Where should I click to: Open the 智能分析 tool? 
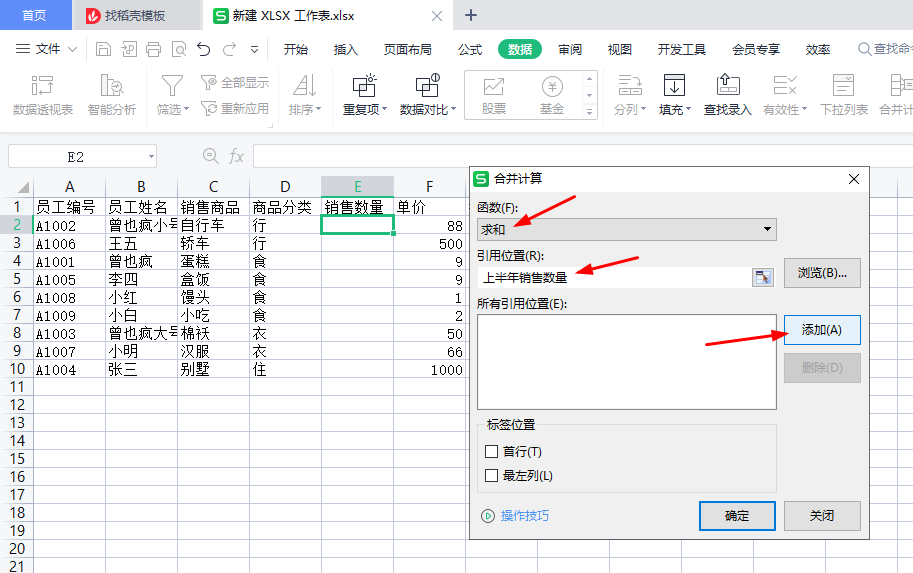(112, 95)
